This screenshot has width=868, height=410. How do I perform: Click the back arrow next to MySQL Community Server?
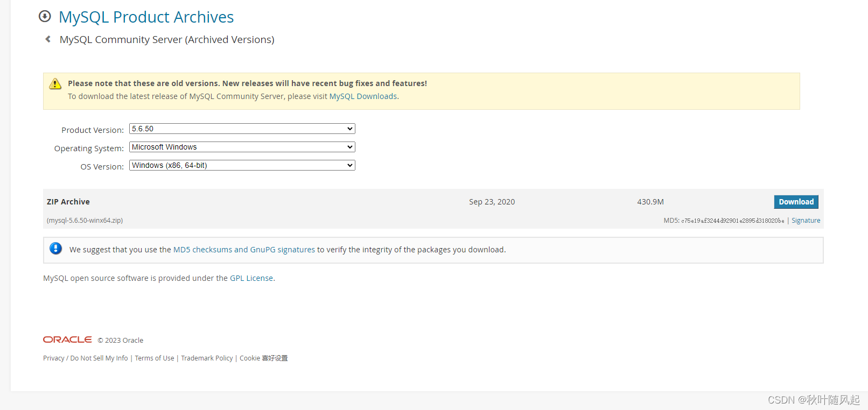coord(48,39)
